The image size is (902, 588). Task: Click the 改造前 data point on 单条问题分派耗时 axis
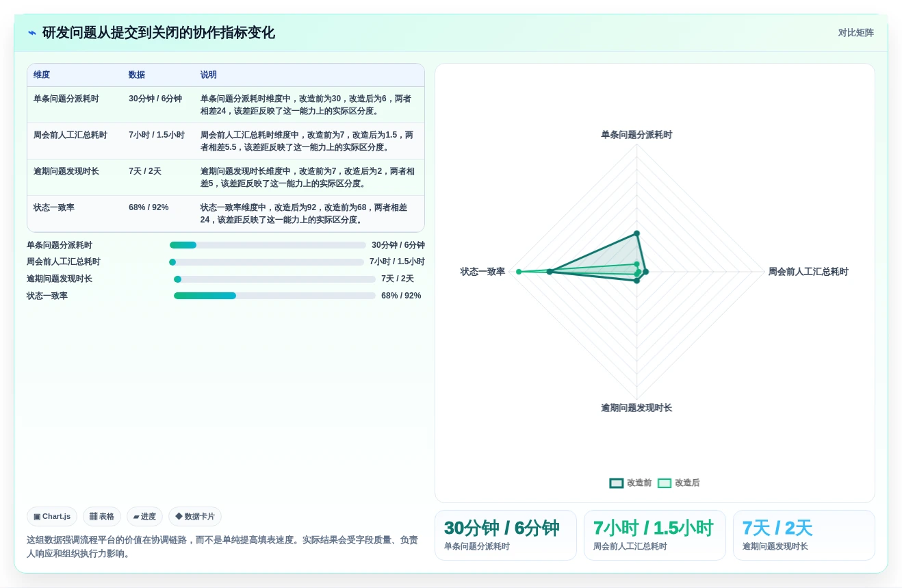click(x=636, y=233)
